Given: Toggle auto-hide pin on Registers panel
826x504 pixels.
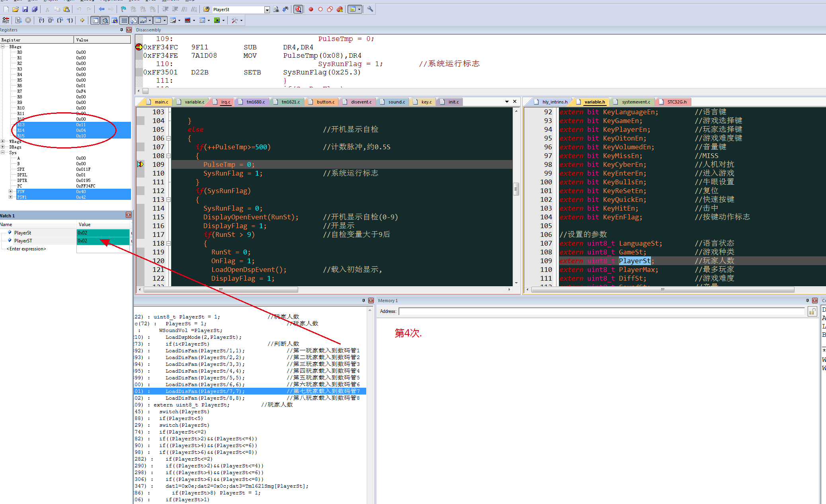Looking at the screenshot, I should pyautogui.click(x=121, y=30).
